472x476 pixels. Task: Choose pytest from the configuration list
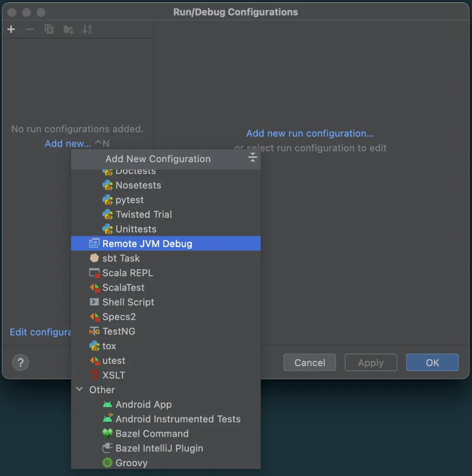tap(129, 200)
